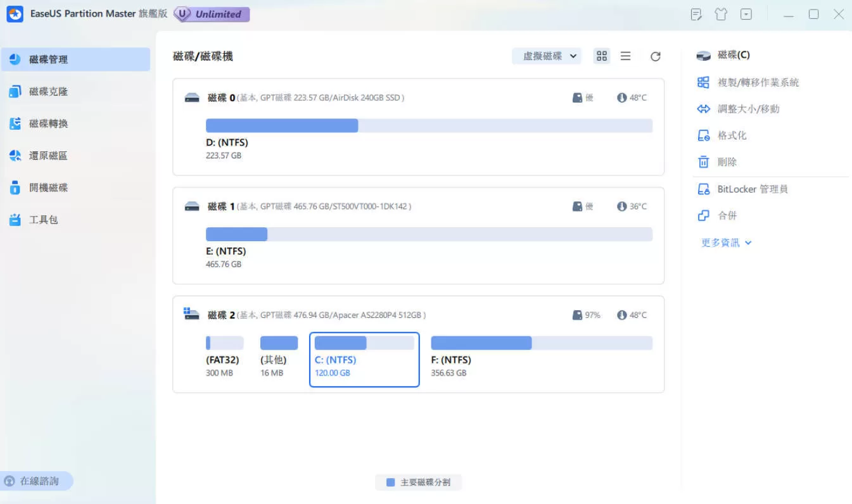Open 在線諮詢 chat support
This screenshot has height=504, width=852.
coord(36,481)
